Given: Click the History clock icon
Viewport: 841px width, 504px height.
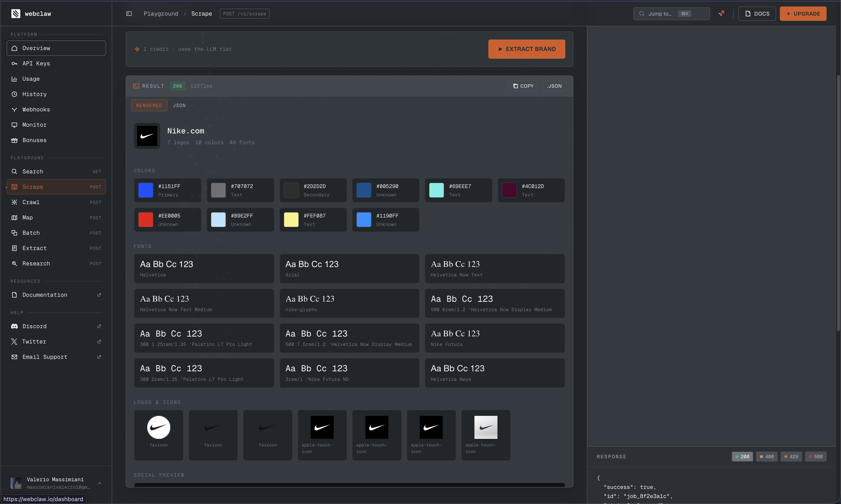Looking at the screenshot, I should pyautogui.click(x=14, y=94).
